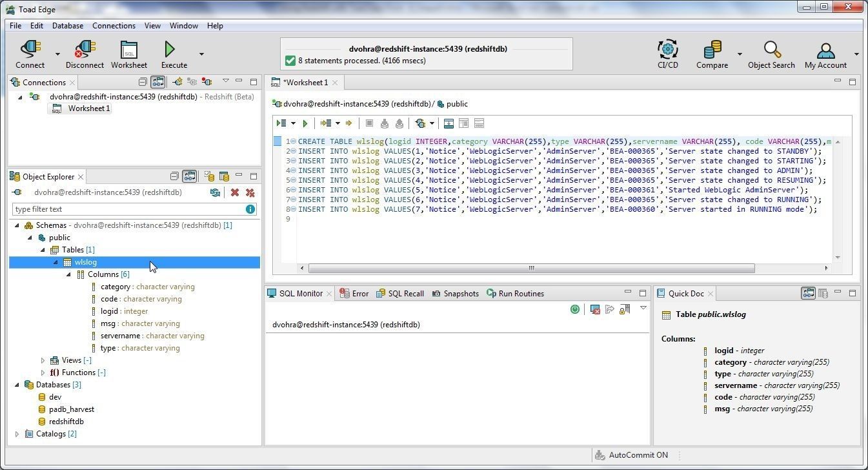Open the Window menu
868x470 pixels.
tap(183, 26)
